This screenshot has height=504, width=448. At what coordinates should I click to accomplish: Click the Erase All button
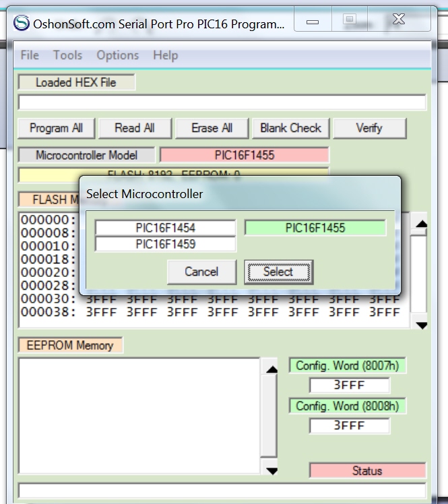pos(212,128)
